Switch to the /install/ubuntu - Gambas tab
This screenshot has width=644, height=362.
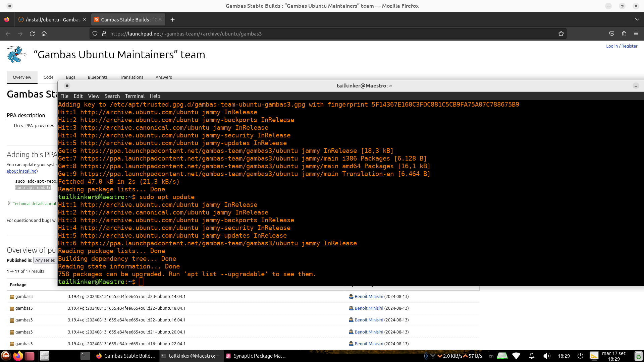click(x=52, y=19)
